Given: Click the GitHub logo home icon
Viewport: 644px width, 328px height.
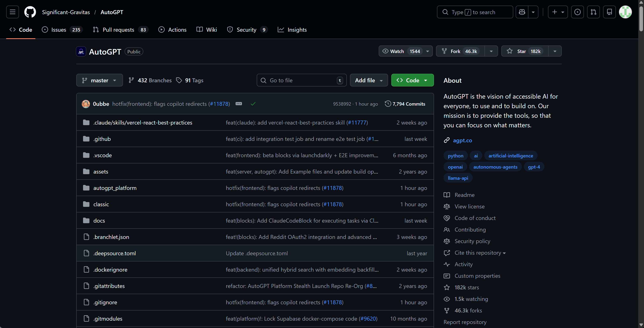Looking at the screenshot, I should point(30,12).
